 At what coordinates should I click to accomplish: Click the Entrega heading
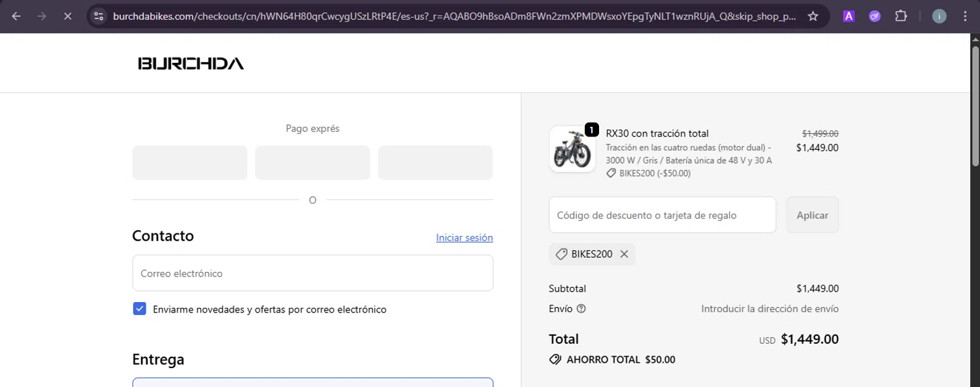[x=158, y=360]
